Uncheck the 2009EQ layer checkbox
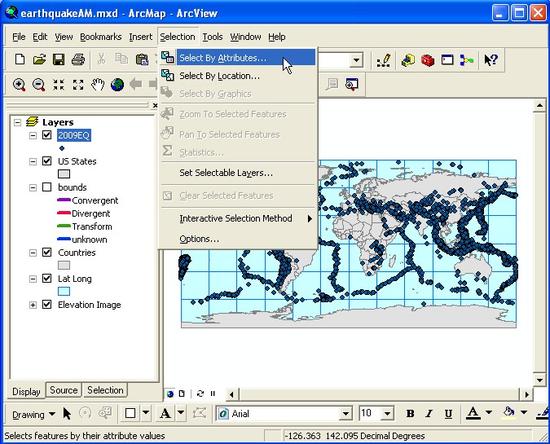550x444 pixels. [47, 135]
